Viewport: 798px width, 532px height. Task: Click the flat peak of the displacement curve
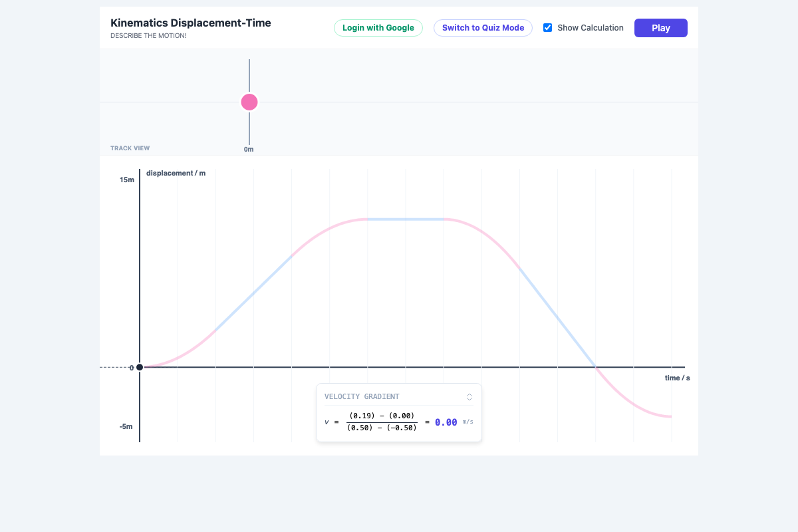point(406,219)
